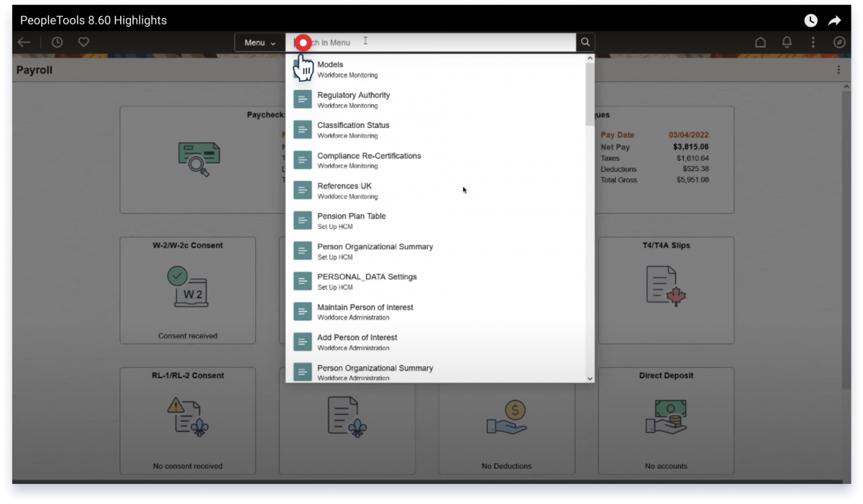
Task: Click the Net Pay amount $3,815.06
Action: tap(690, 147)
